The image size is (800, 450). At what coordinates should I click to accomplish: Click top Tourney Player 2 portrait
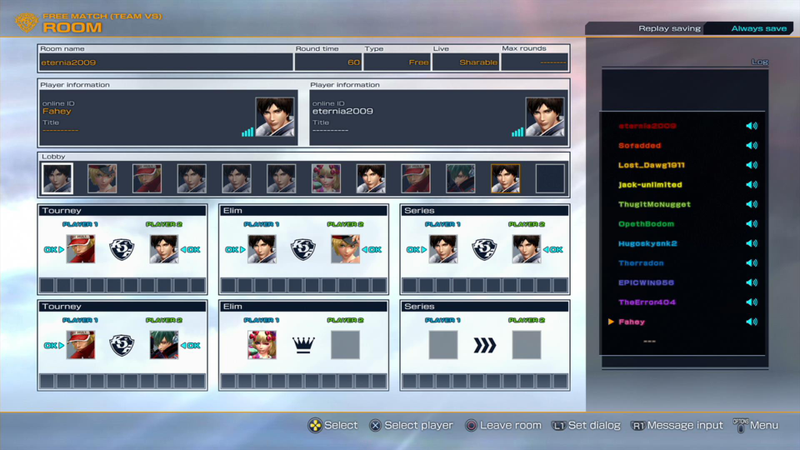coord(164,249)
